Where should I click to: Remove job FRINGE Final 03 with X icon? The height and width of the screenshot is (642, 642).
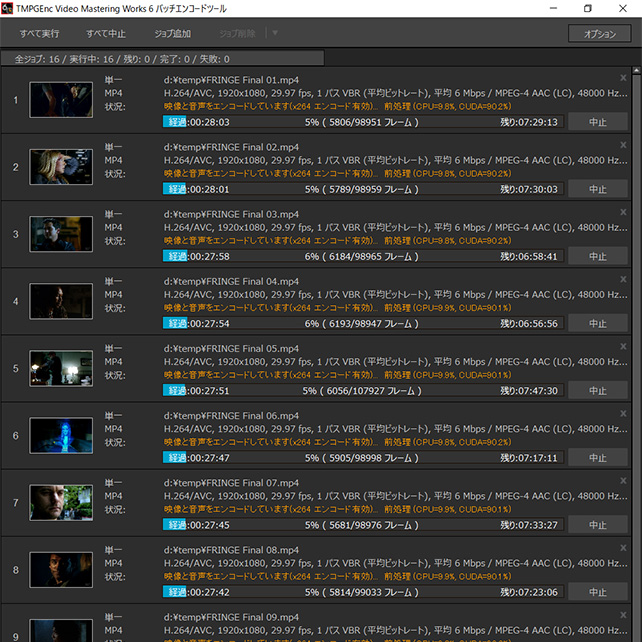coord(623,212)
